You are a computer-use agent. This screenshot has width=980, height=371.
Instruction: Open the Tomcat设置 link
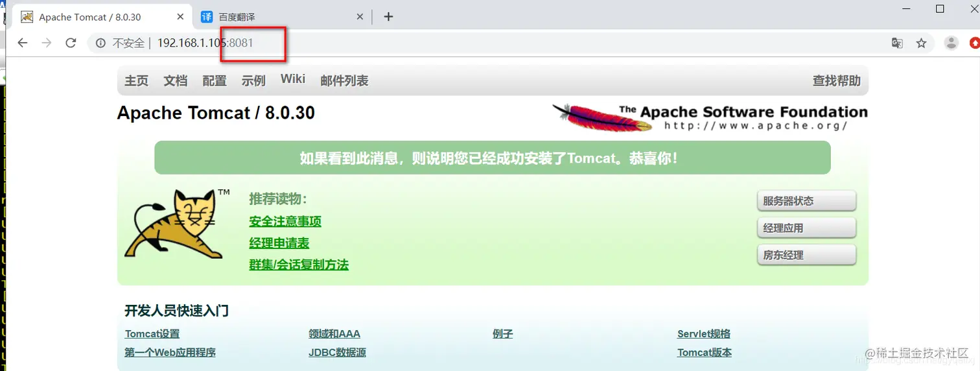[152, 334]
